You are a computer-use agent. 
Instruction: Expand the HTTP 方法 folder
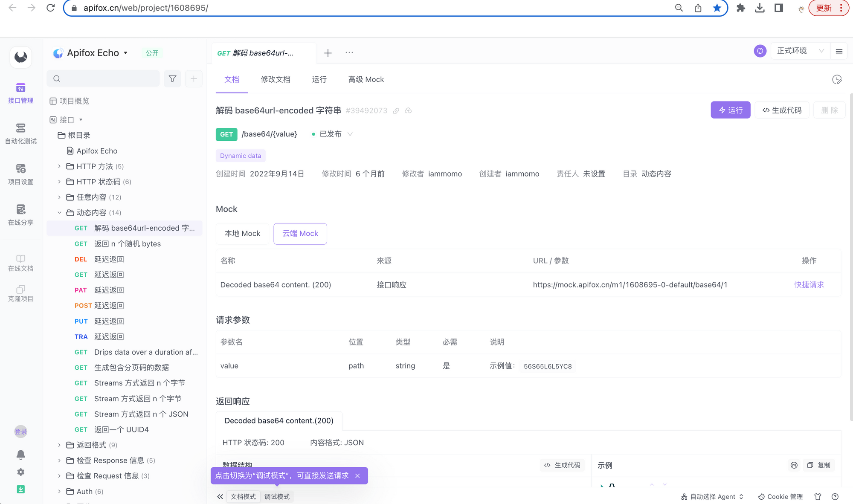coord(59,166)
